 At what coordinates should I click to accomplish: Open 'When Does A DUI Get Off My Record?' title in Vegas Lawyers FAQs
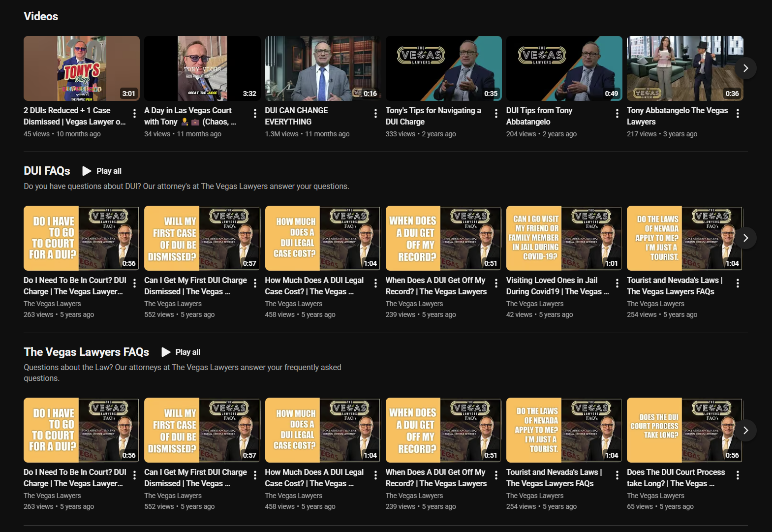[x=436, y=478]
